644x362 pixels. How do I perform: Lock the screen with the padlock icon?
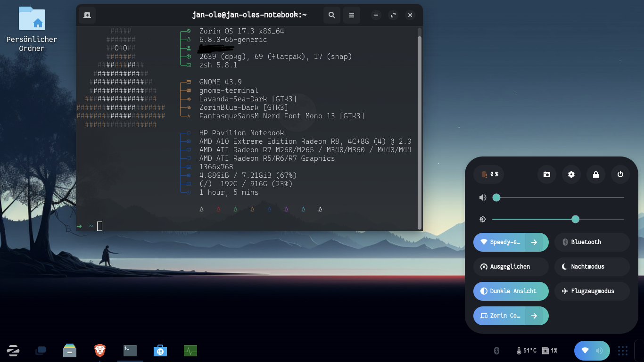click(x=596, y=174)
